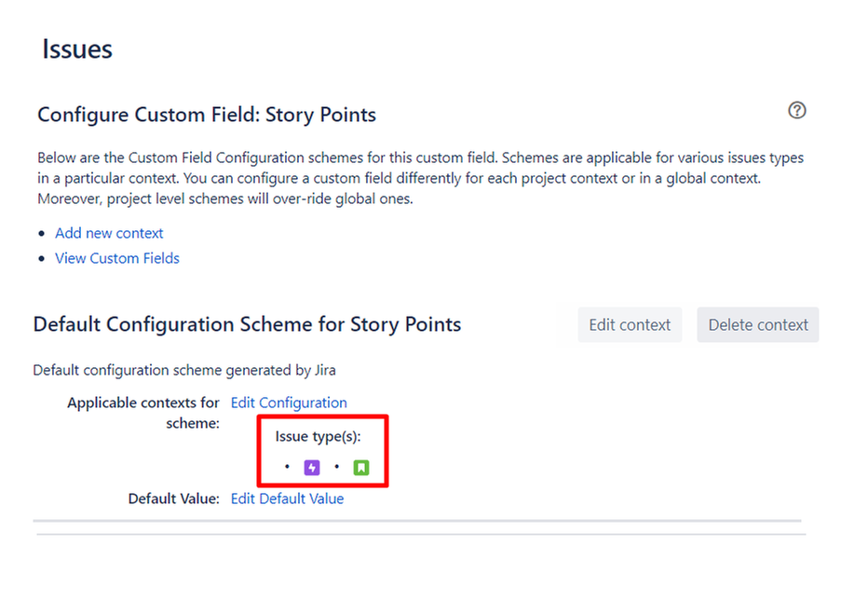Open the Edit Configuration link
This screenshot has width=868, height=601.
(289, 403)
